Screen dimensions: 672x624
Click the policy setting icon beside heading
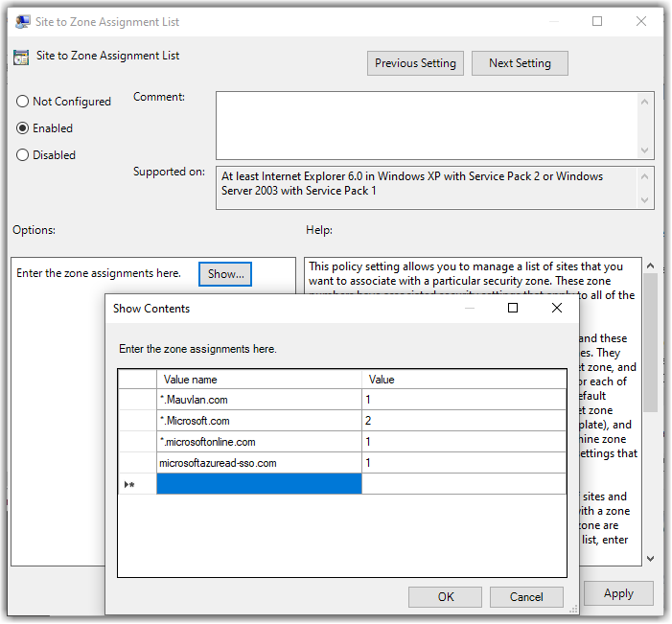coord(21,57)
